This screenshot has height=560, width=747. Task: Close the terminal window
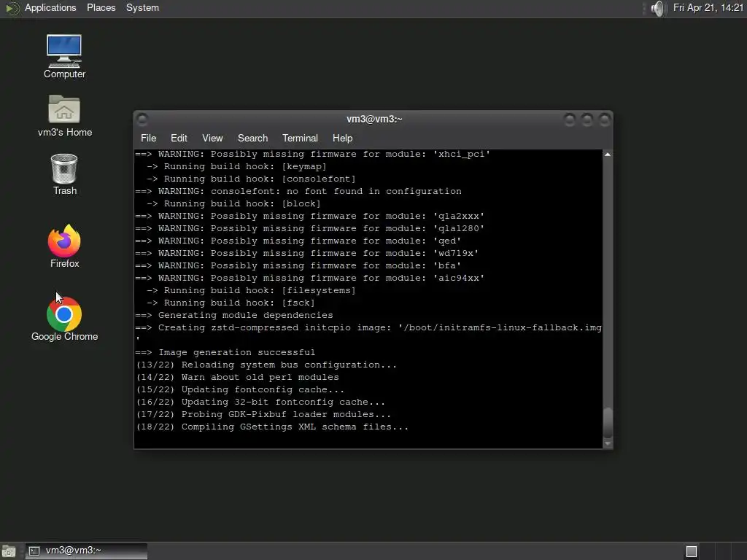click(x=605, y=120)
